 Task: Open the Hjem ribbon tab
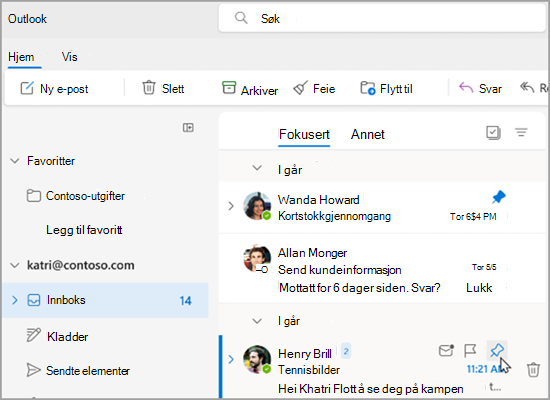pyautogui.click(x=21, y=57)
